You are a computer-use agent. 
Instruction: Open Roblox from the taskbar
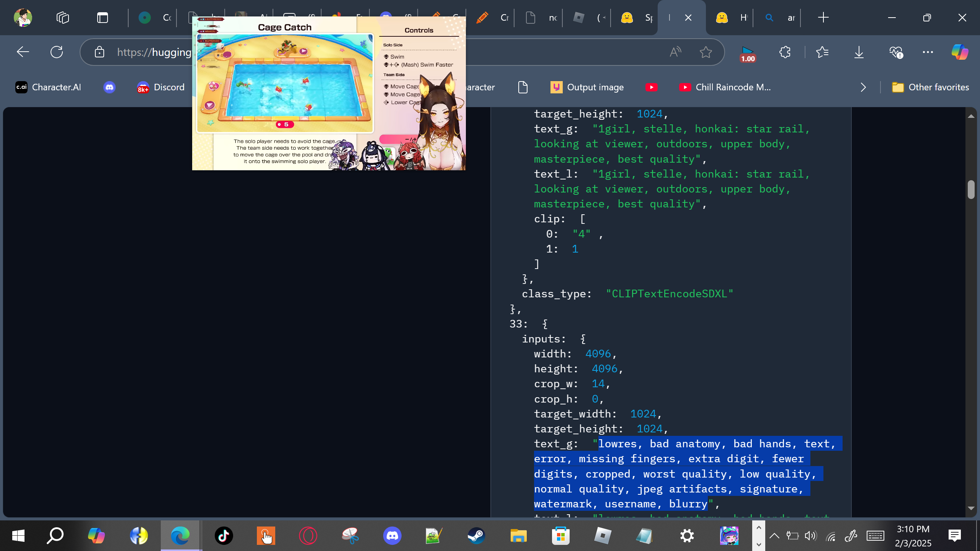(x=603, y=536)
